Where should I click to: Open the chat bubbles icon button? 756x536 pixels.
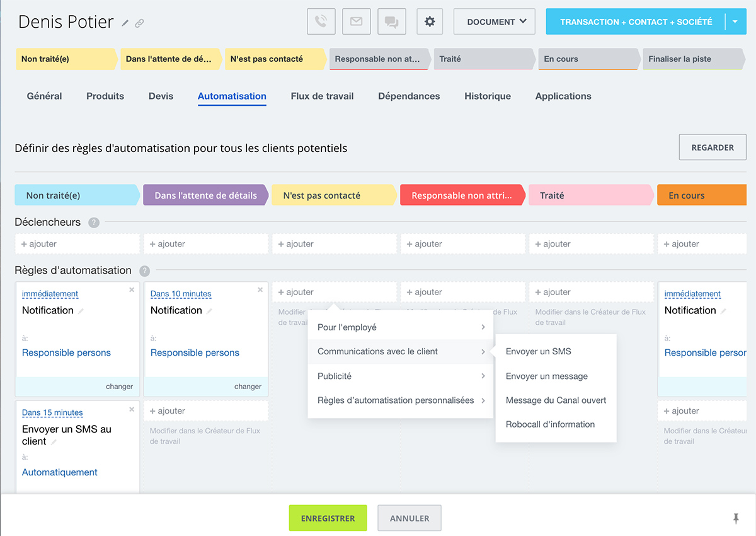click(392, 21)
